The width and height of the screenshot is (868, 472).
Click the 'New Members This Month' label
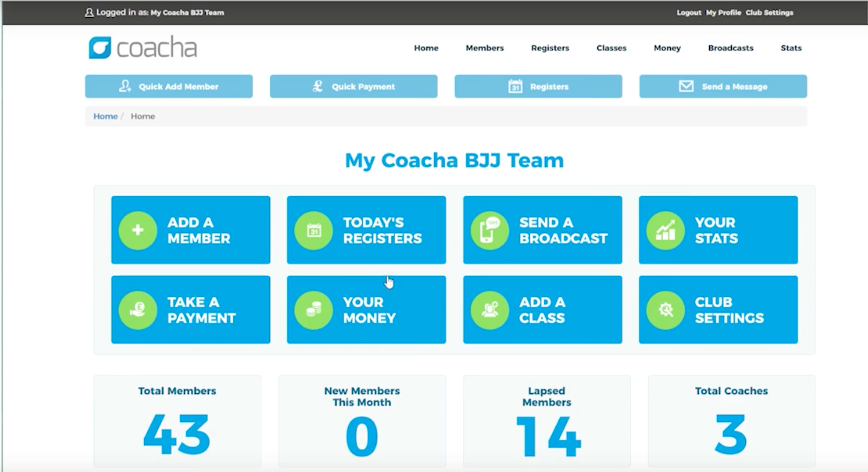point(362,396)
